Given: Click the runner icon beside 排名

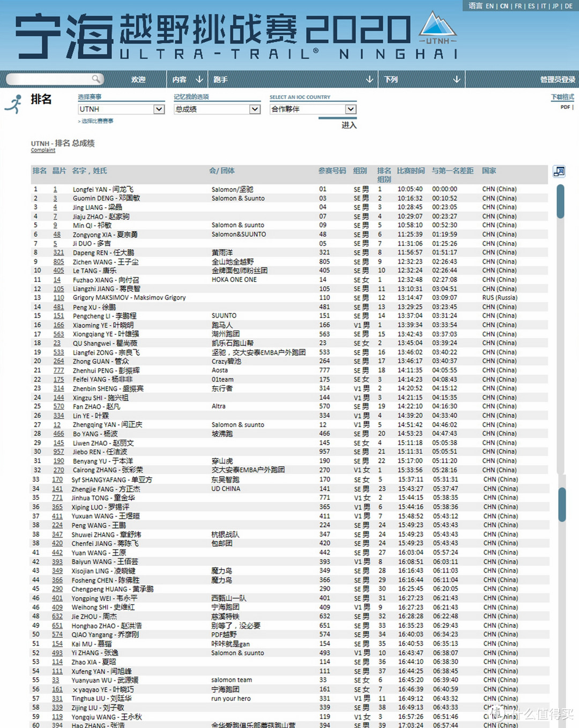Looking at the screenshot, I should pyautogui.click(x=13, y=104).
